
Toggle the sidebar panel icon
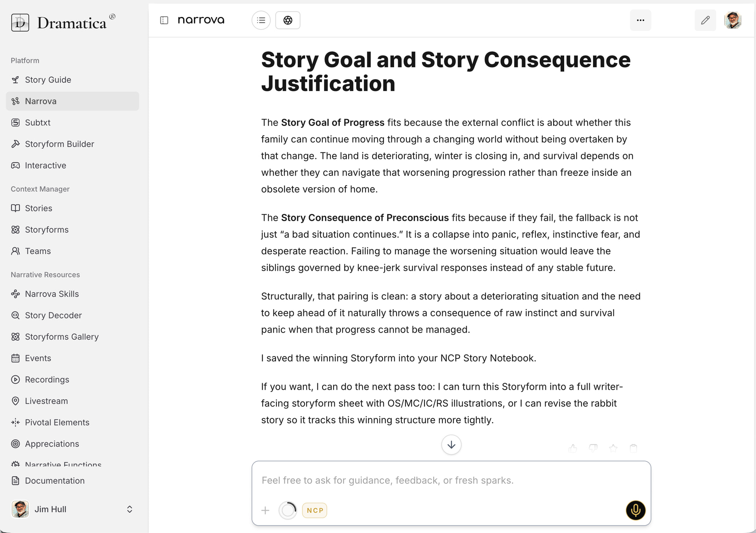pyautogui.click(x=164, y=20)
